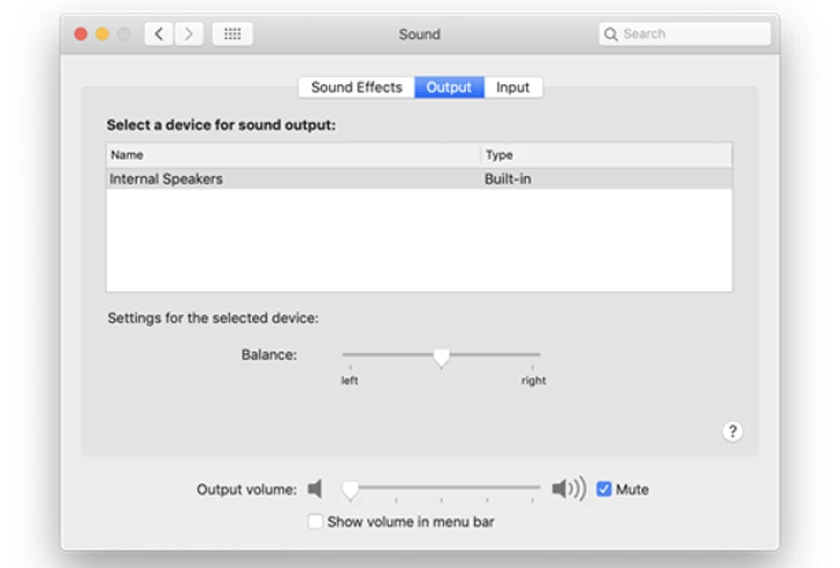Sort devices by Type column header
This screenshot has height=568, width=840.
(606, 155)
